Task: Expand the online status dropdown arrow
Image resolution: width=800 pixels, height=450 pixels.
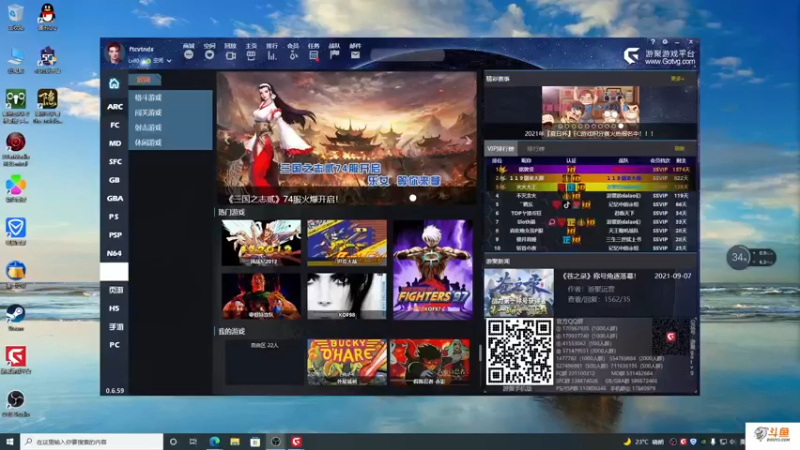Action: (x=169, y=61)
